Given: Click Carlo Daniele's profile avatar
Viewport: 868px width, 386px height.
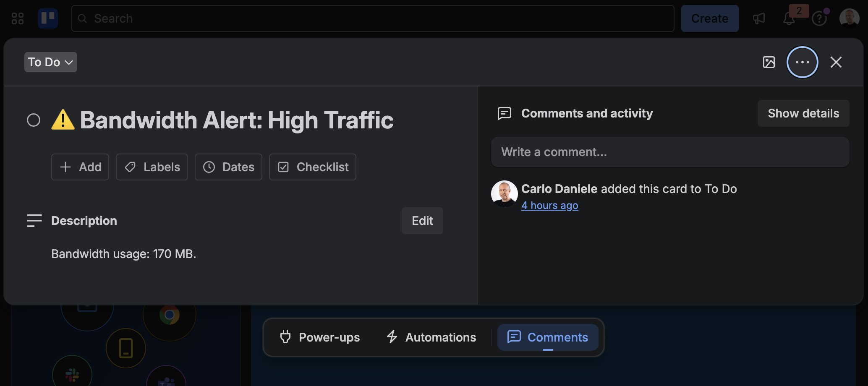Looking at the screenshot, I should point(504,194).
